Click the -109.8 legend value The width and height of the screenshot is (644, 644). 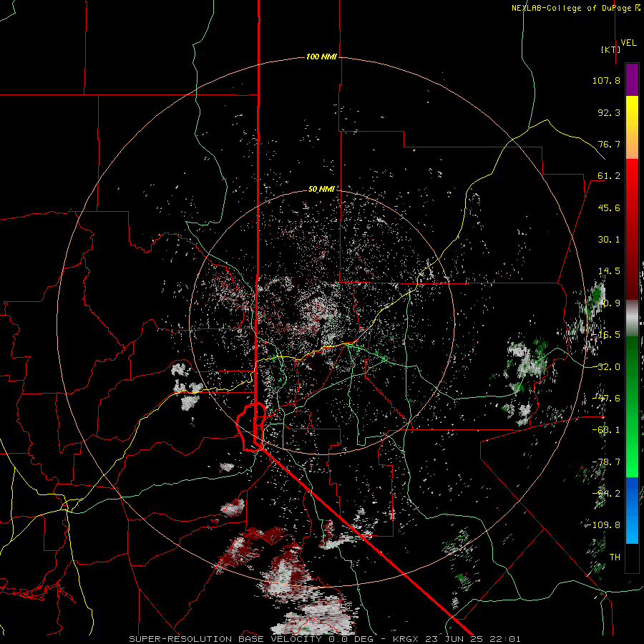coord(604,525)
